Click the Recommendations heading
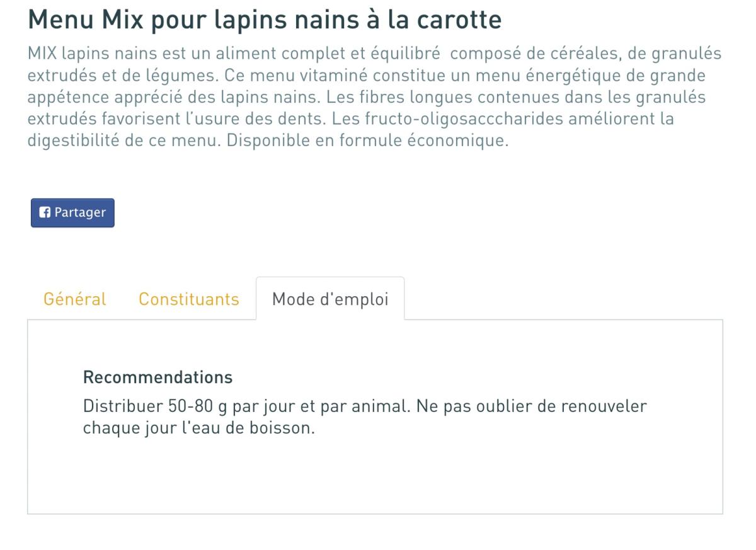Viewport: 756px width, 550px height. pos(157,377)
